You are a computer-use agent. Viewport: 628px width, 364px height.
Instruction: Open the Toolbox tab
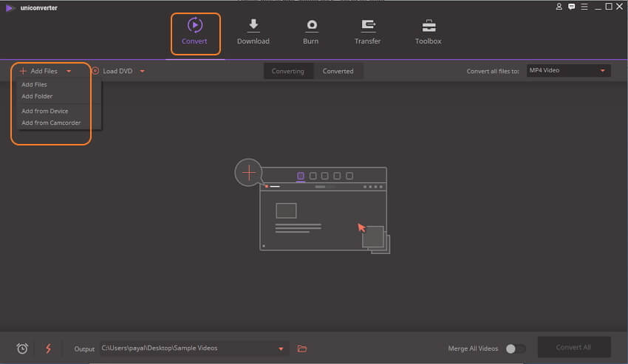coord(428,32)
